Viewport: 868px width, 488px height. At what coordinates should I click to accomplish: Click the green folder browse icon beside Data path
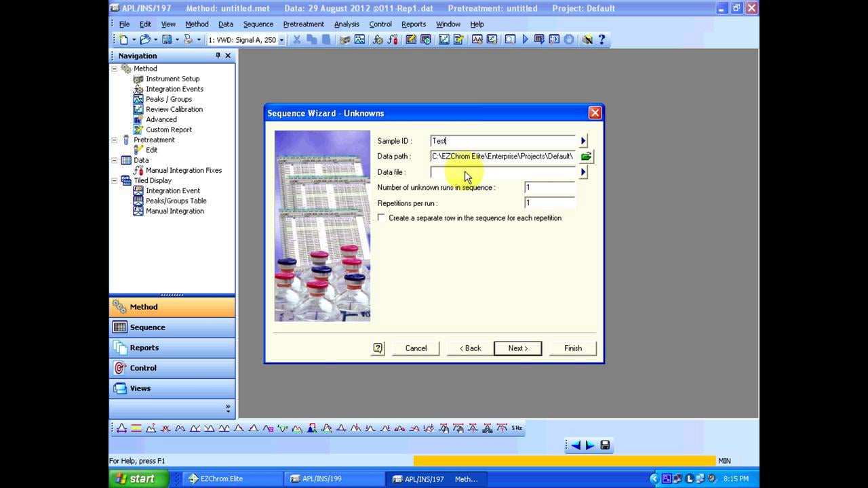pyautogui.click(x=586, y=157)
